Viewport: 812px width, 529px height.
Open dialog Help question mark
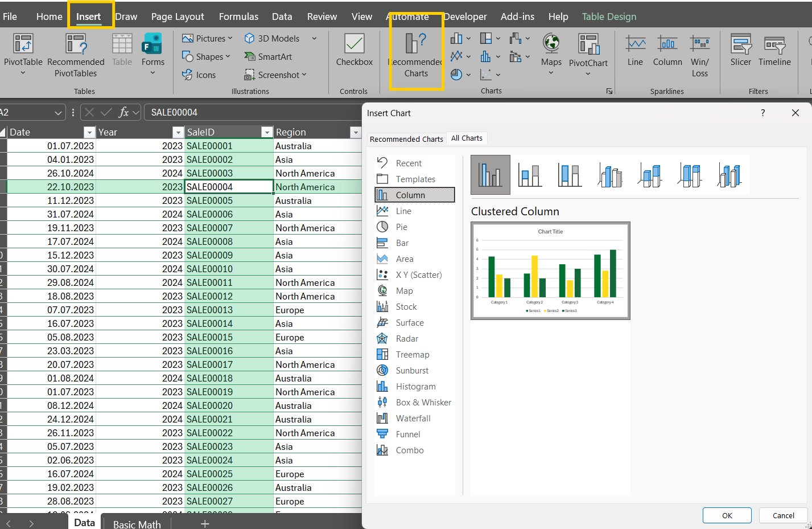762,113
